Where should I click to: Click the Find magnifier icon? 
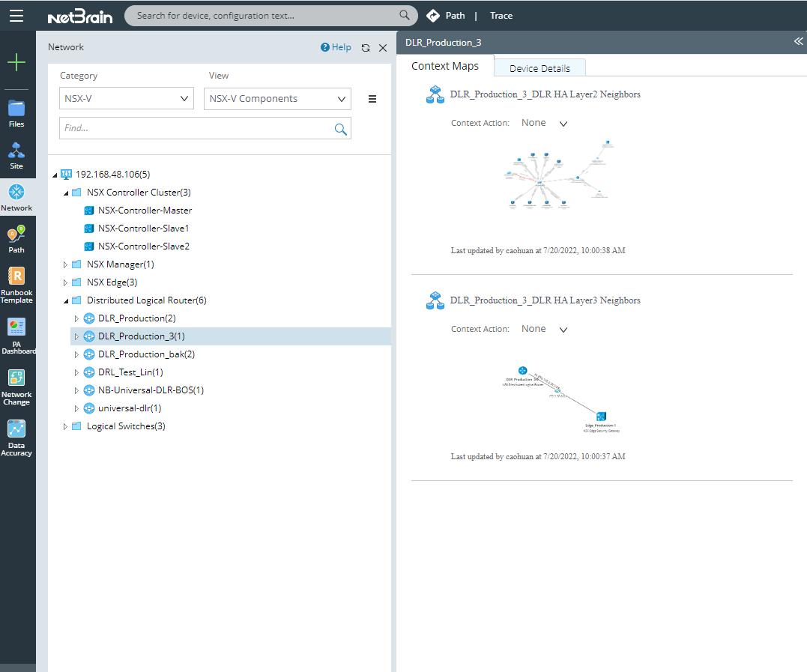click(x=340, y=129)
